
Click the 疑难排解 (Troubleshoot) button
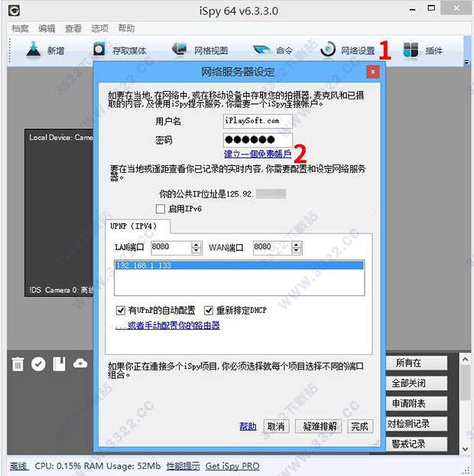coord(319,426)
